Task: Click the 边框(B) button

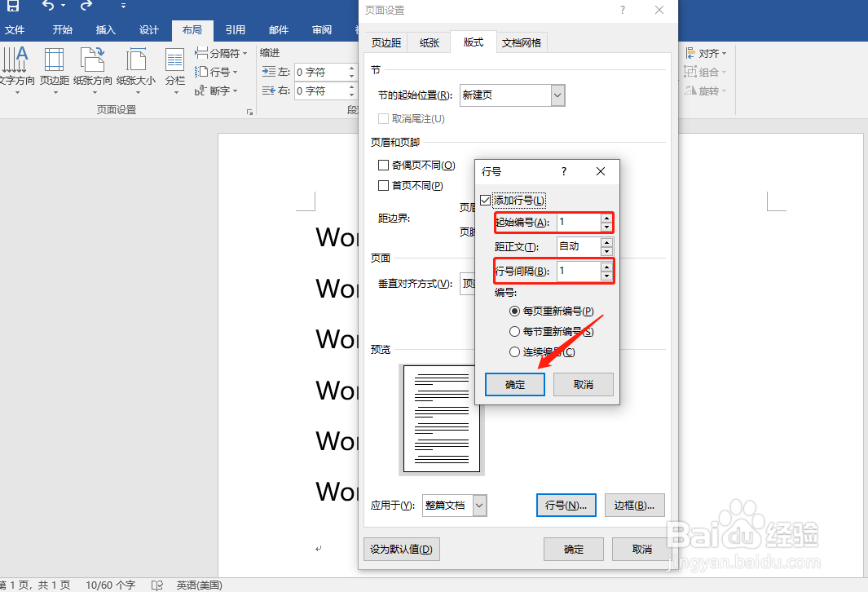Action: (x=635, y=506)
